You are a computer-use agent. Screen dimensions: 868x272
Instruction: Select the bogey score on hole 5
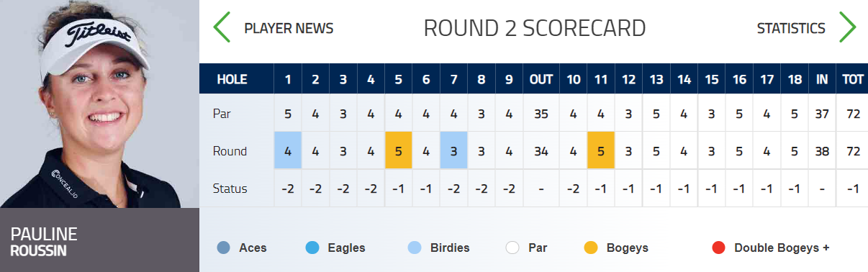click(399, 151)
